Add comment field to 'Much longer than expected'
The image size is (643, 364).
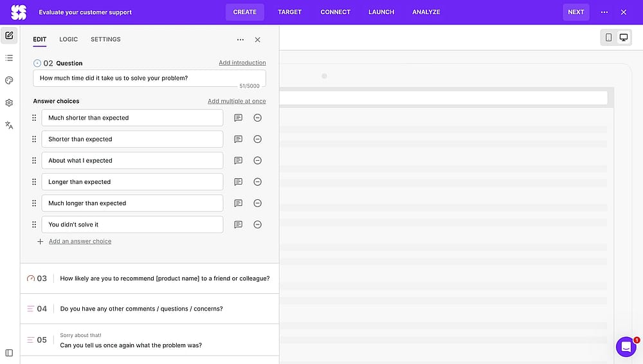point(239,203)
